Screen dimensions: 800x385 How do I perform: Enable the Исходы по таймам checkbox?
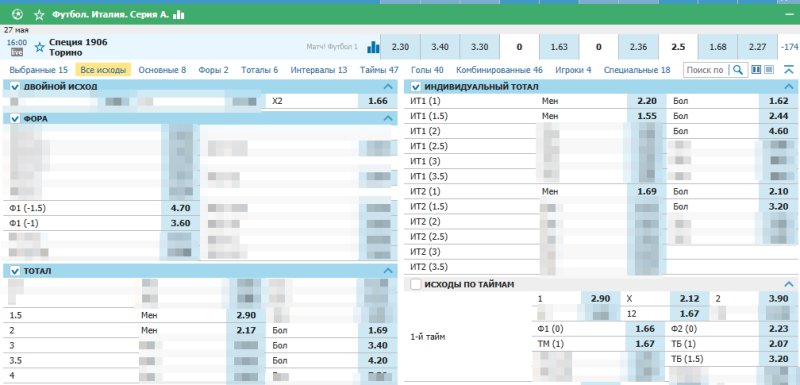click(x=416, y=284)
